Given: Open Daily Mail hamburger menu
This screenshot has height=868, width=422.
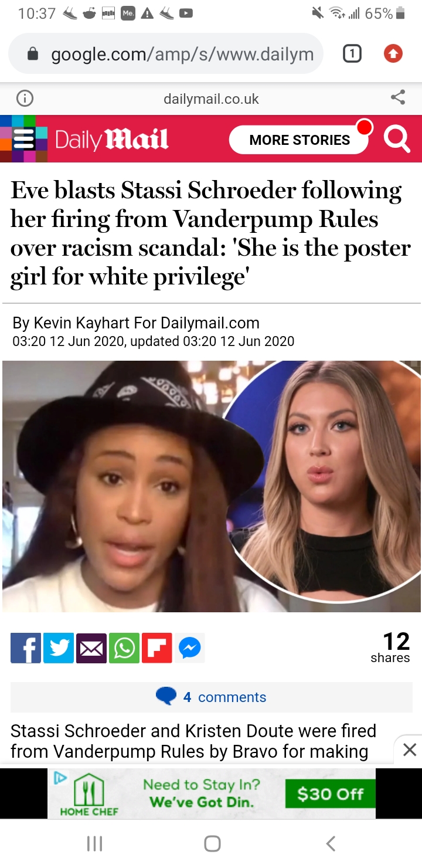Looking at the screenshot, I should click(24, 139).
